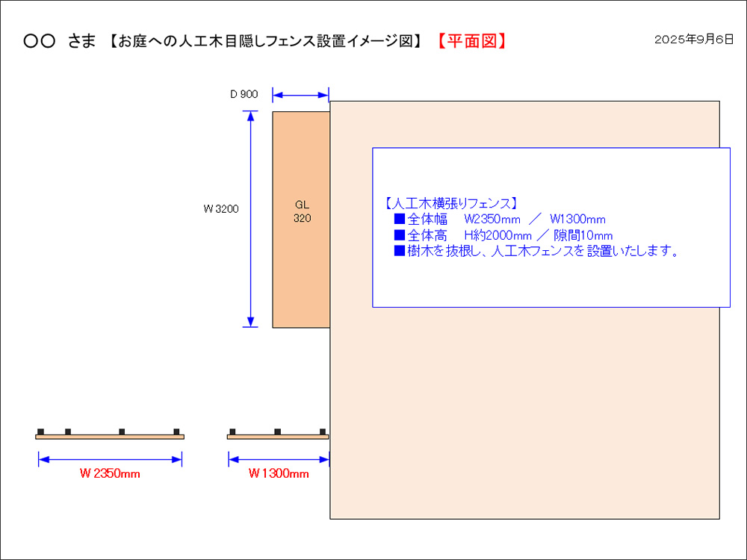Click the 全体高 H約2000mm / 隙間10mm line
This screenshot has width=747, height=560.
[x=503, y=235]
